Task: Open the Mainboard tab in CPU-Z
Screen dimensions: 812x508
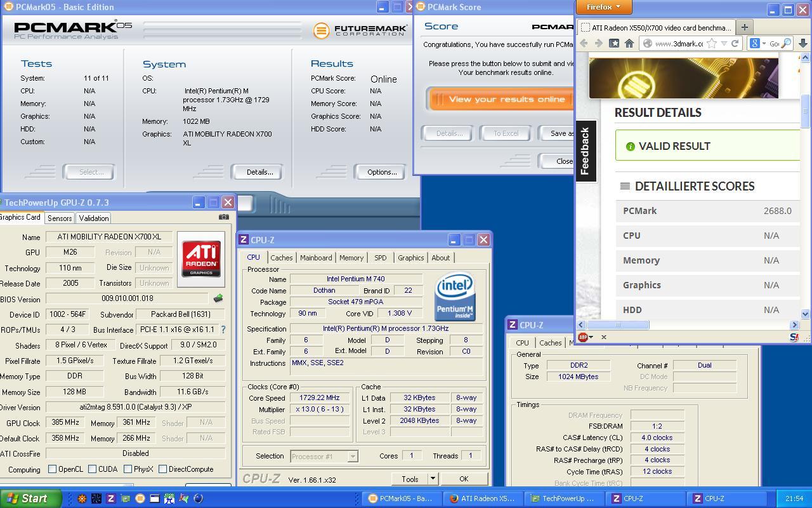Action: tap(316, 258)
